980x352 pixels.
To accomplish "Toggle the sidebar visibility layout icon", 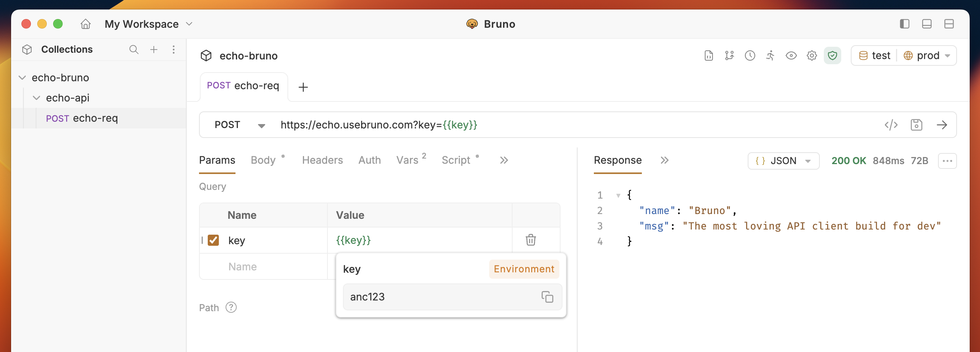I will pos(904,24).
